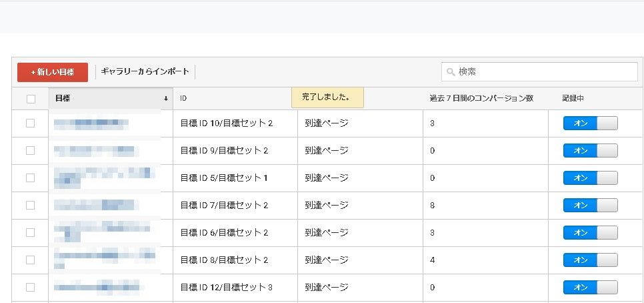
Task: Switch off recording for 目標 ID 6
Action: tap(590, 233)
